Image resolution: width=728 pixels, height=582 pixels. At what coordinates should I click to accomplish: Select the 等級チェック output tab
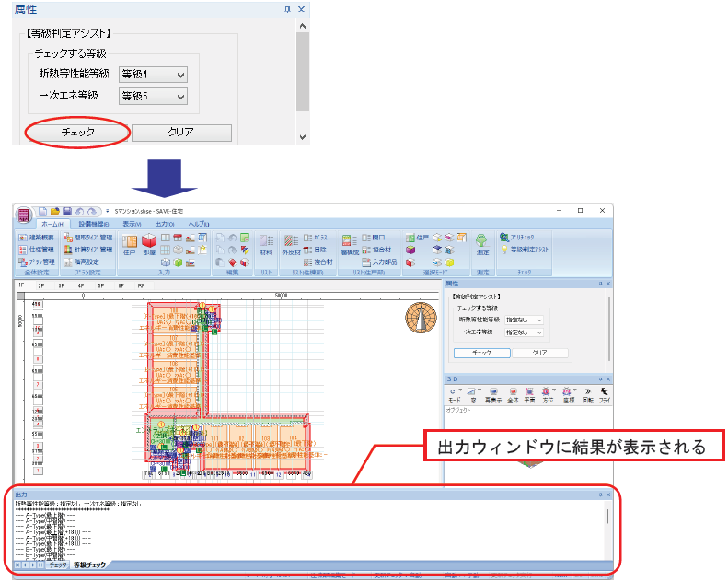[89, 565]
